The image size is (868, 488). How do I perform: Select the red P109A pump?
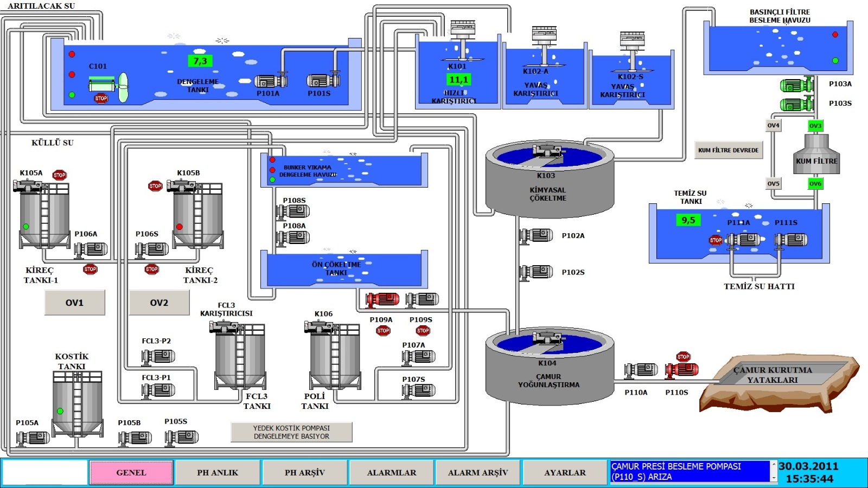[382, 299]
